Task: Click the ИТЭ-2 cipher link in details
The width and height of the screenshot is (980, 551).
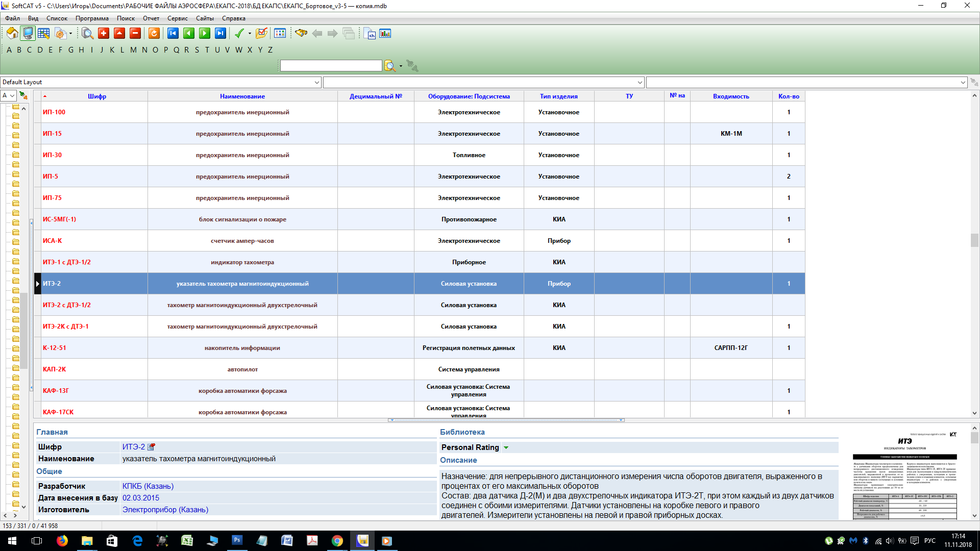Action: [x=134, y=447]
